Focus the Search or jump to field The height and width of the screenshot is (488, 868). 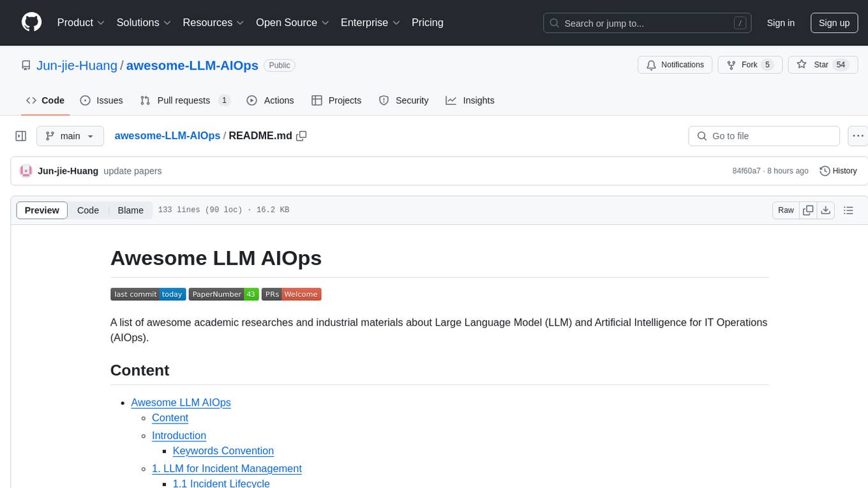click(x=646, y=23)
